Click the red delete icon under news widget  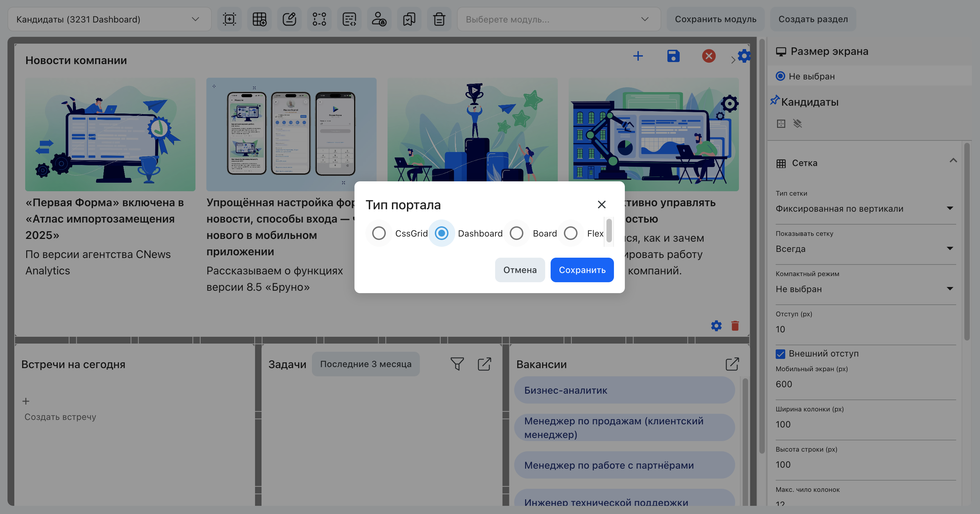click(734, 326)
